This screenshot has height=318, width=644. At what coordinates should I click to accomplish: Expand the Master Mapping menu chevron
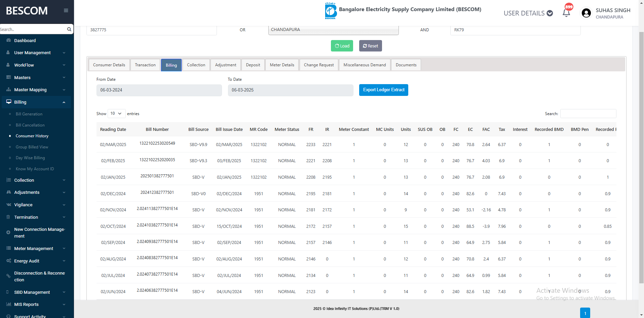point(64,90)
